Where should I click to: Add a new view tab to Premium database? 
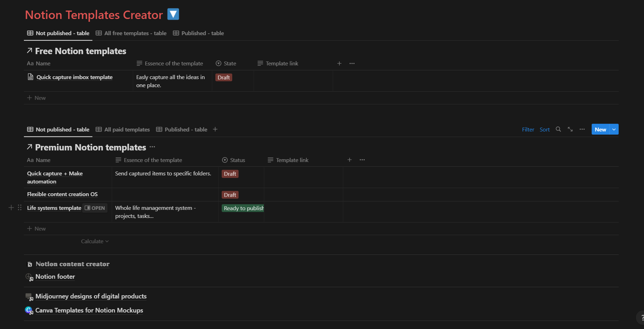215,129
